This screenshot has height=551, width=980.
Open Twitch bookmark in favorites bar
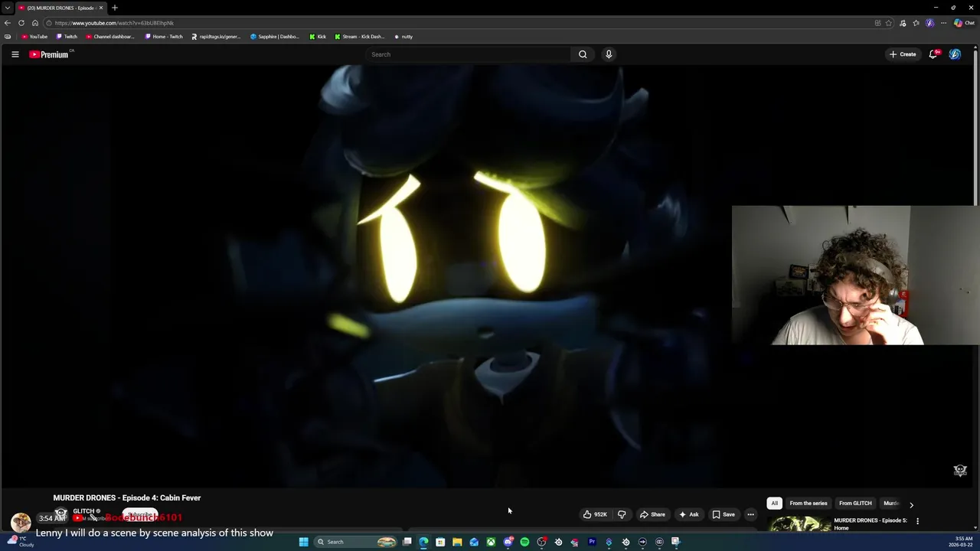(67, 37)
